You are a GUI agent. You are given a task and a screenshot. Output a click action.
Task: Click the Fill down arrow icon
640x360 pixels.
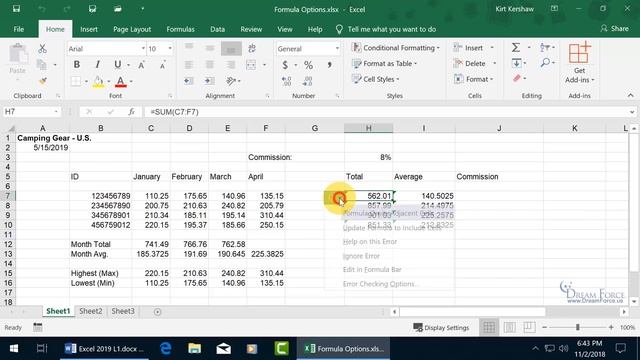coord(516,63)
